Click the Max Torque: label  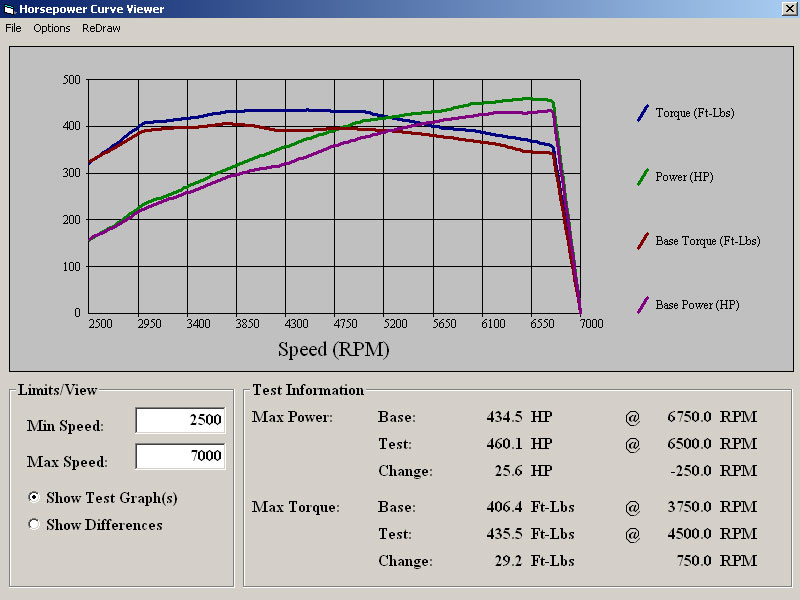295,507
